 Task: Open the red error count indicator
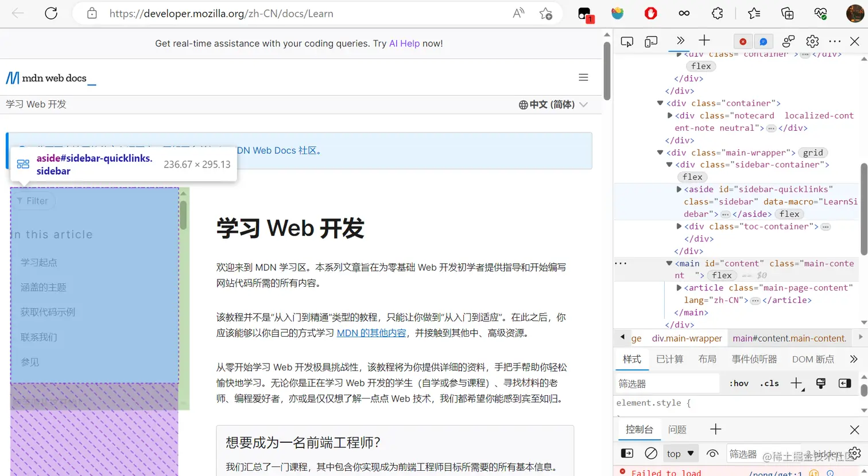tap(743, 41)
